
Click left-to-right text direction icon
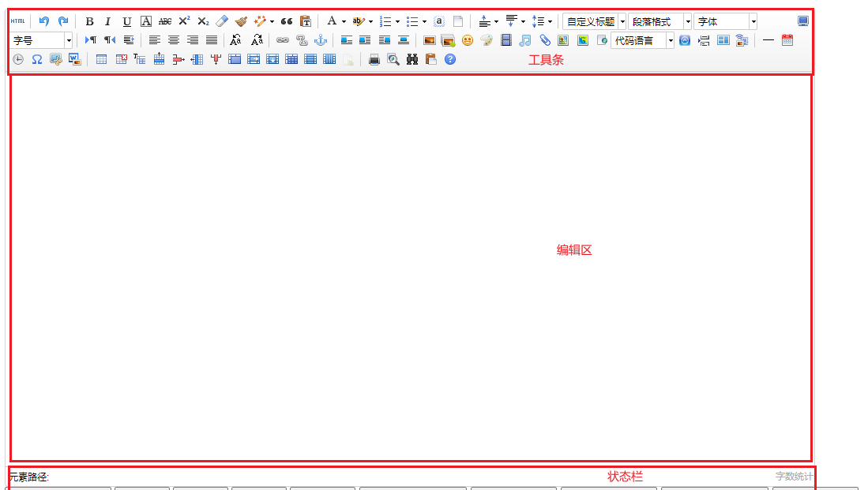point(90,40)
